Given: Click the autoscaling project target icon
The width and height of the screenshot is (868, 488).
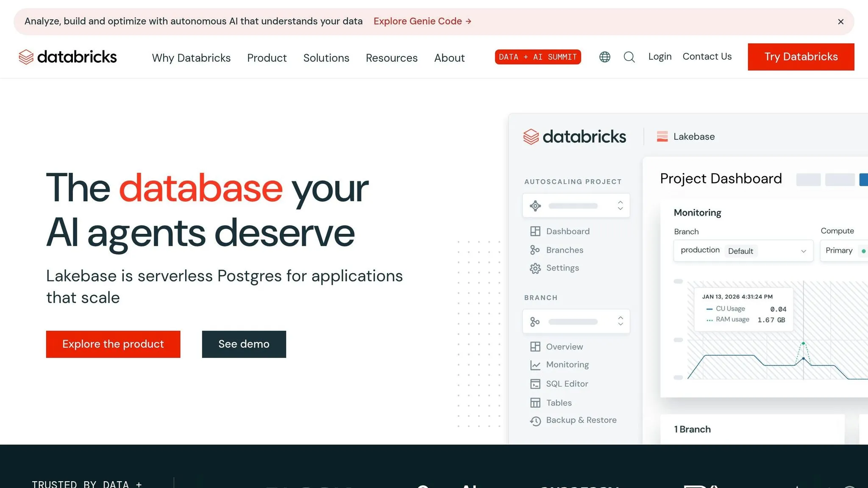Looking at the screenshot, I should click(535, 206).
